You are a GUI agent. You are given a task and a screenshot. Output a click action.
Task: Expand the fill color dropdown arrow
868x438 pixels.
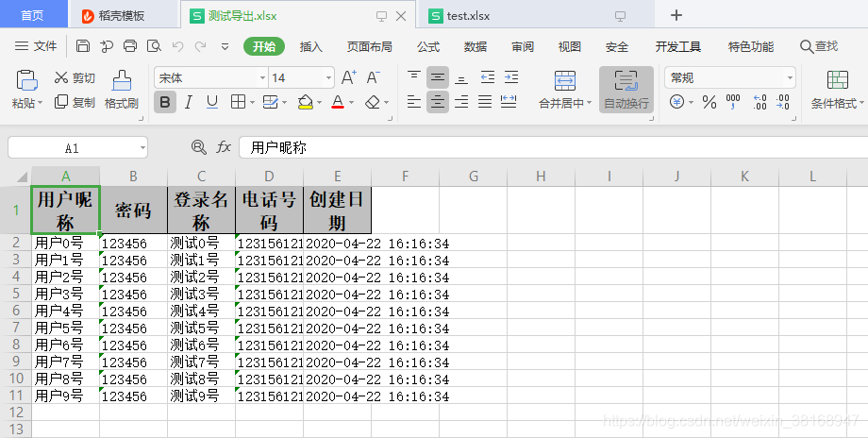[320, 103]
